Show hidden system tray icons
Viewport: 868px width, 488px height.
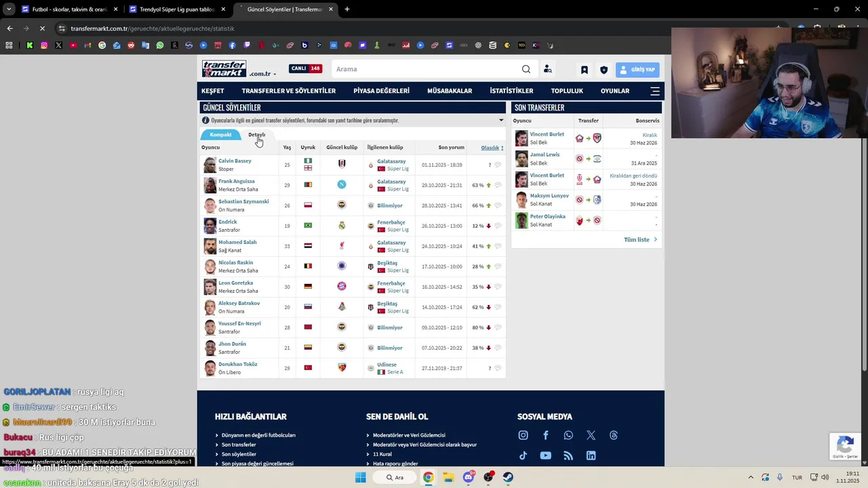(x=751, y=477)
